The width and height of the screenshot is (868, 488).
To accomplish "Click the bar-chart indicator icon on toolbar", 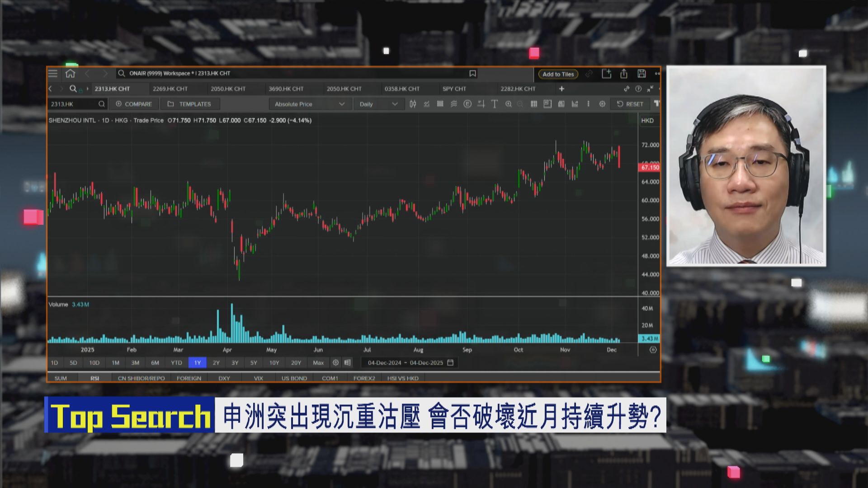I will tap(575, 104).
